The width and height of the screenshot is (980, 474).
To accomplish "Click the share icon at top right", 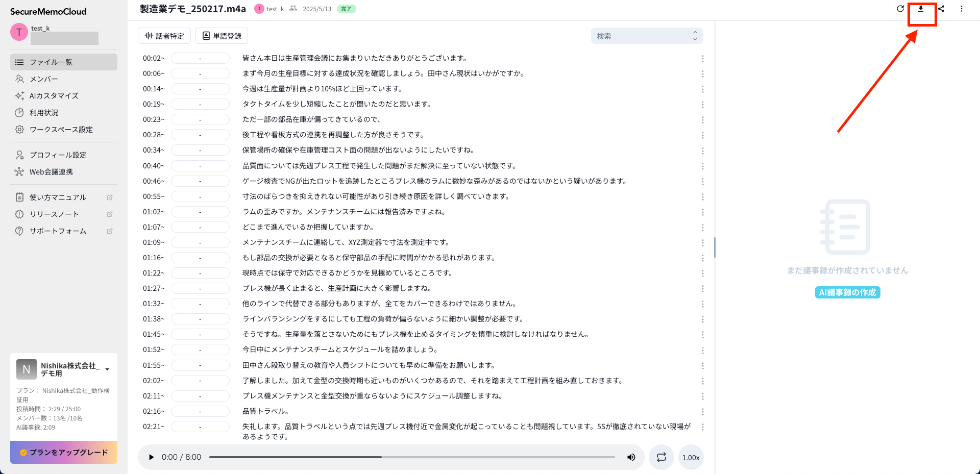I will 941,9.
